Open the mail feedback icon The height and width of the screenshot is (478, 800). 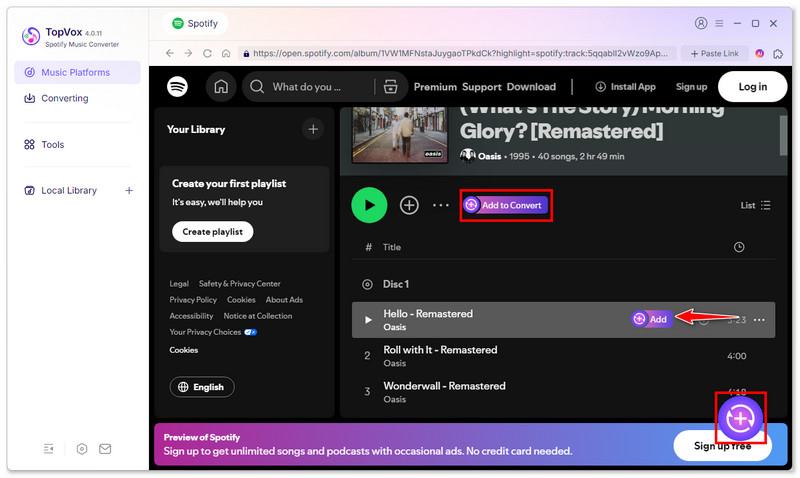[105, 449]
